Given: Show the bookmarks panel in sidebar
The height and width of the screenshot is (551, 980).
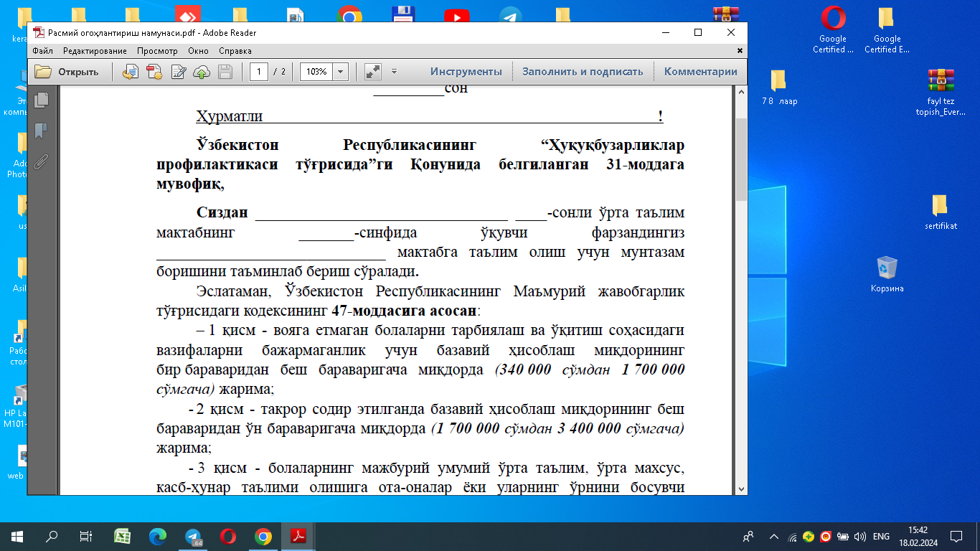Looking at the screenshot, I should [42, 131].
